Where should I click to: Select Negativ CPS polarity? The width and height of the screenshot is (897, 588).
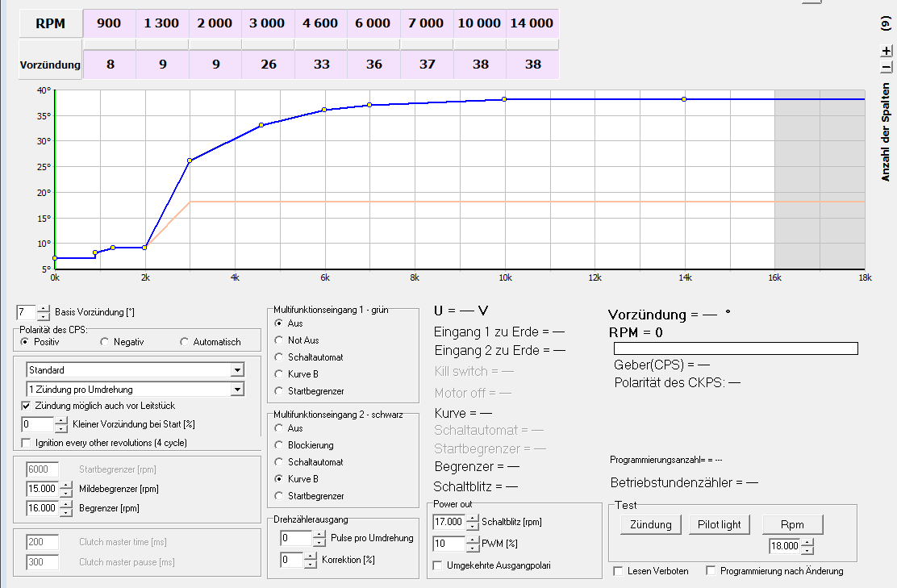pyautogui.click(x=105, y=342)
